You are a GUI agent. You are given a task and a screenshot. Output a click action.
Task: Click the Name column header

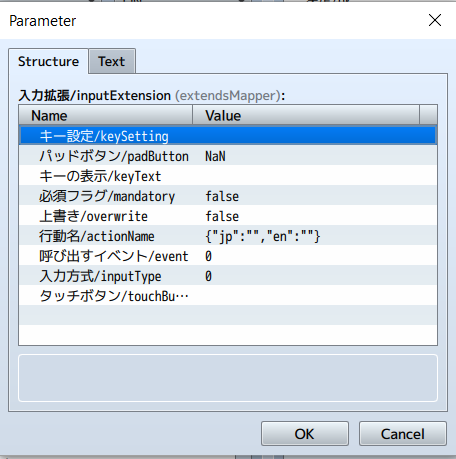click(x=106, y=115)
